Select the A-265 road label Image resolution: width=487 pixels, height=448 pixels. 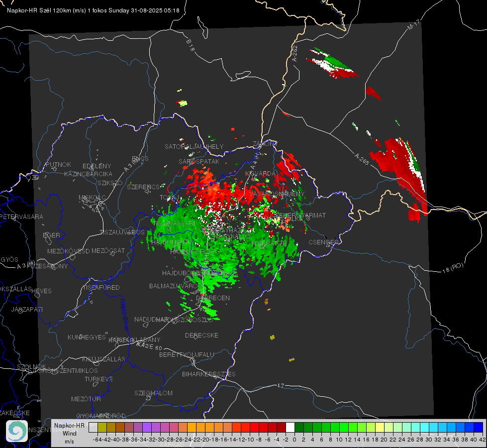tap(362, 159)
